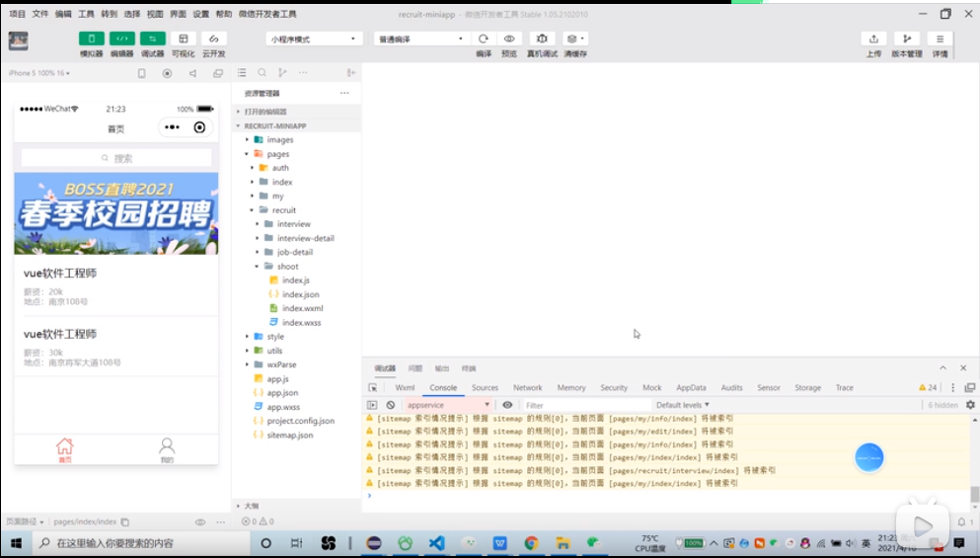Image resolution: width=980 pixels, height=558 pixels.
Task: Click the Preview (预览) eye icon
Action: [509, 39]
